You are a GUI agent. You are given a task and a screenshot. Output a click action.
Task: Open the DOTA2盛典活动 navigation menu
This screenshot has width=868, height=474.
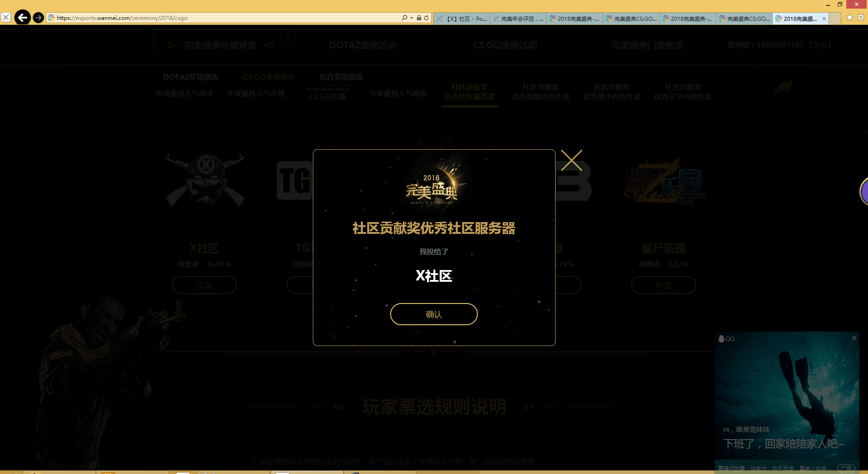[x=363, y=45]
